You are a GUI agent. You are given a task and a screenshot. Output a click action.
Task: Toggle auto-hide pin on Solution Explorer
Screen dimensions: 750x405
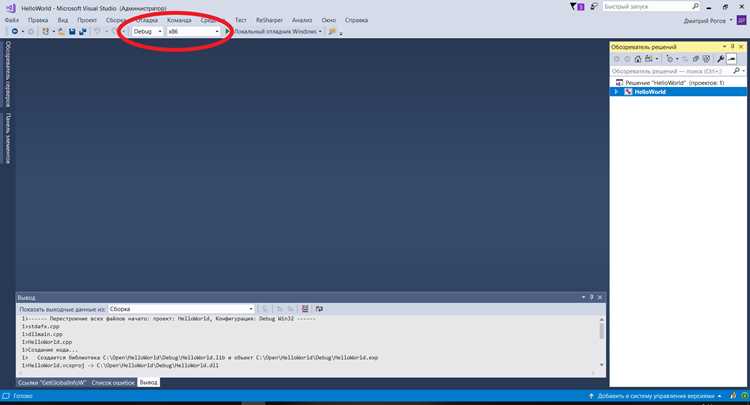pos(732,46)
